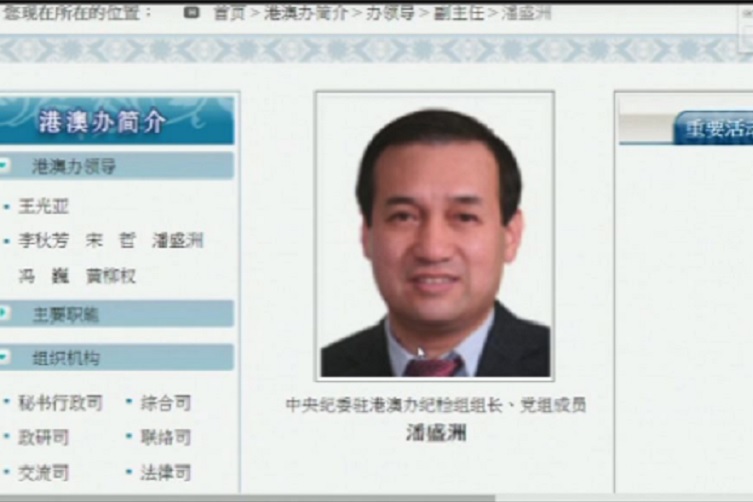Click the home icon before 首页 breadcrumb
The image size is (753, 502).
click(x=192, y=13)
